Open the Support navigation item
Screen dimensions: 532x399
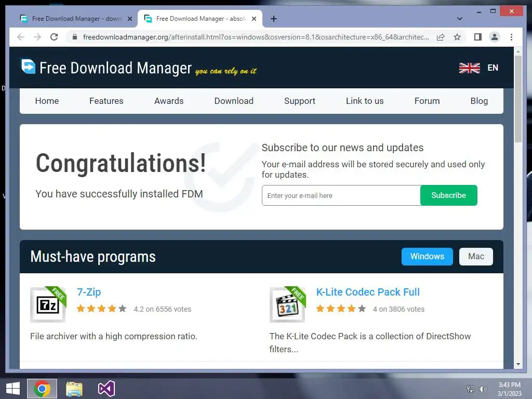coord(300,101)
